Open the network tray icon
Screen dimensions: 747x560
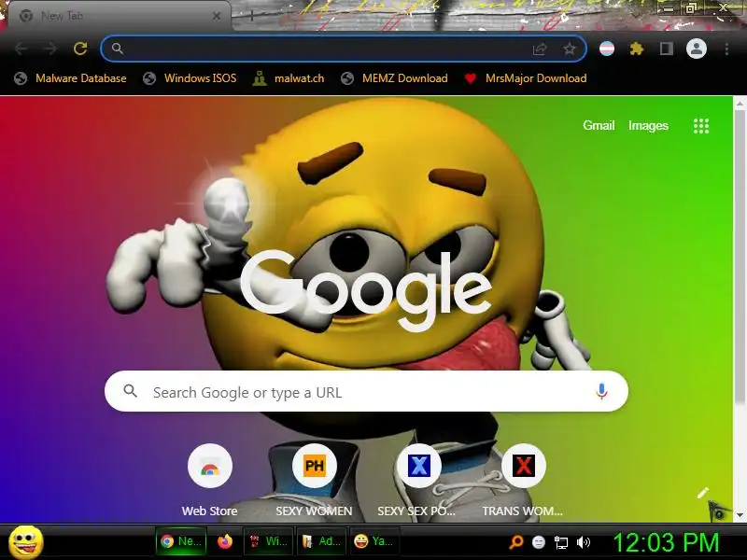(561, 542)
